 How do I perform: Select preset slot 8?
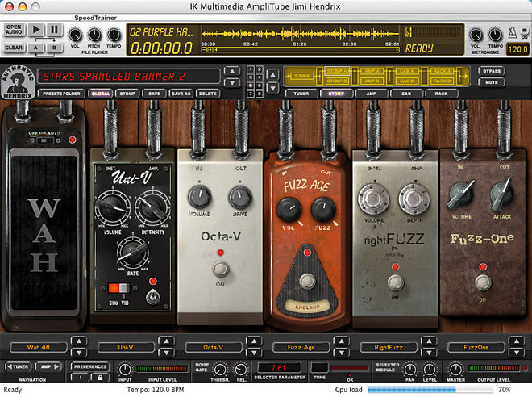click(x=259, y=94)
